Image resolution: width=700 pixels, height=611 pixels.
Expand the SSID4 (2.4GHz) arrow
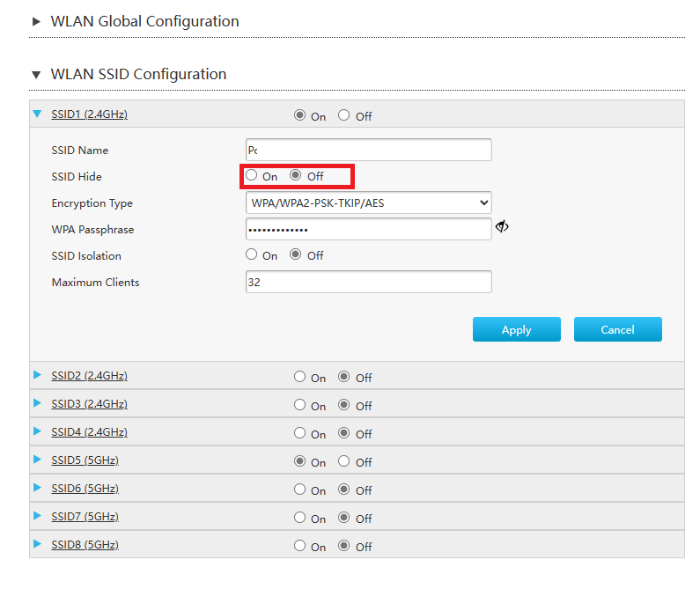[38, 431]
